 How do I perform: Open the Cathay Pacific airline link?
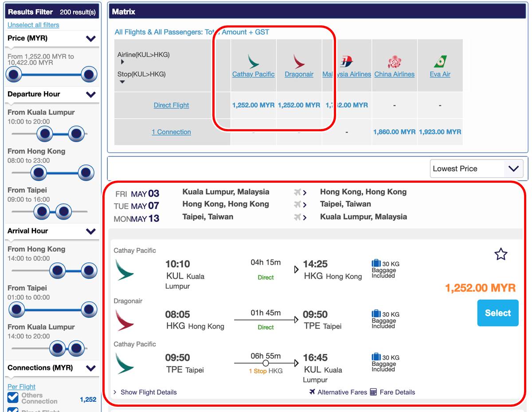click(254, 74)
